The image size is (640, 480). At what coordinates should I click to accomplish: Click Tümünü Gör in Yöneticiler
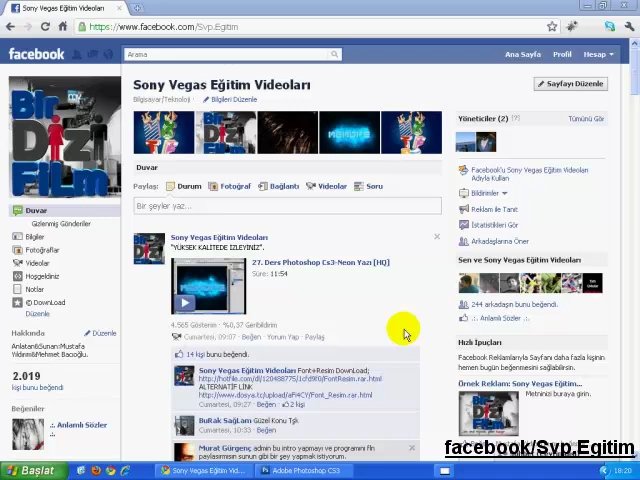(x=586, y=119)
